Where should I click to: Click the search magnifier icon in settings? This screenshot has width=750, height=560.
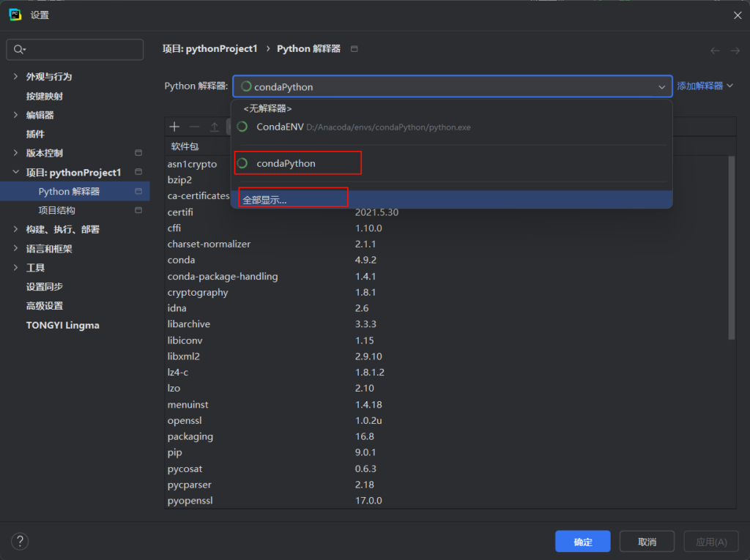click(x=19, y=49)
